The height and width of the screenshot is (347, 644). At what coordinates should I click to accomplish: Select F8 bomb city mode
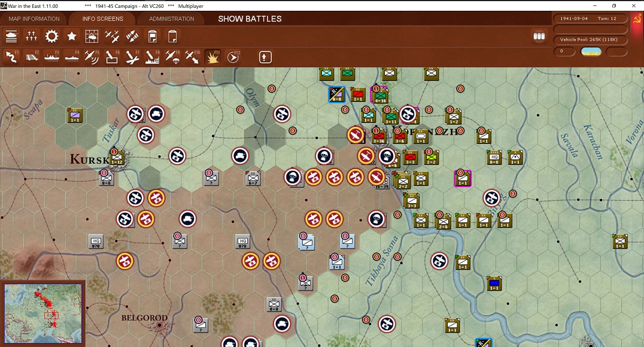(153, 58)
